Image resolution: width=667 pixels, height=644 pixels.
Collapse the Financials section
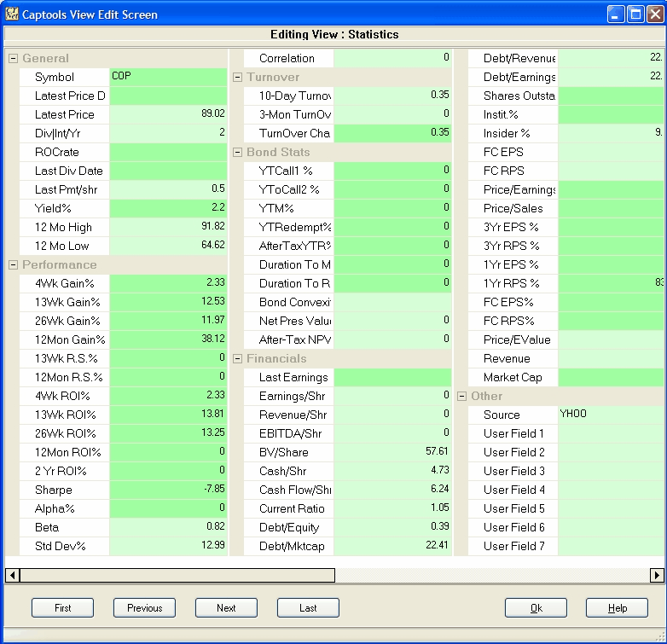(x=237, y=359)
